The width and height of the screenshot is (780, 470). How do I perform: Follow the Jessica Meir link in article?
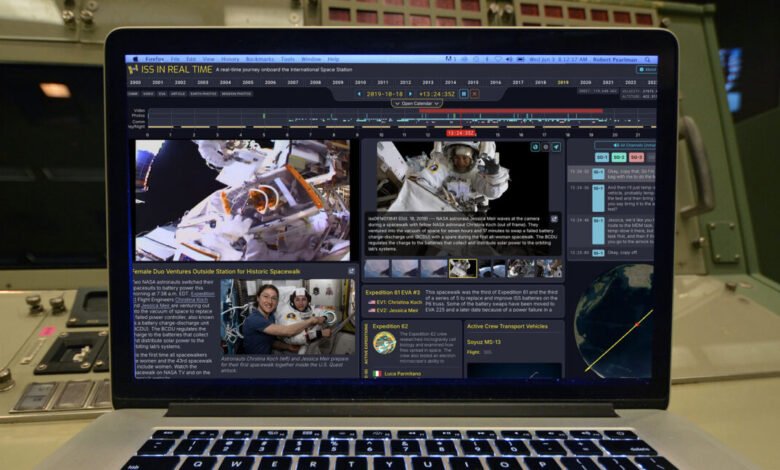click(x=156, y=306)
